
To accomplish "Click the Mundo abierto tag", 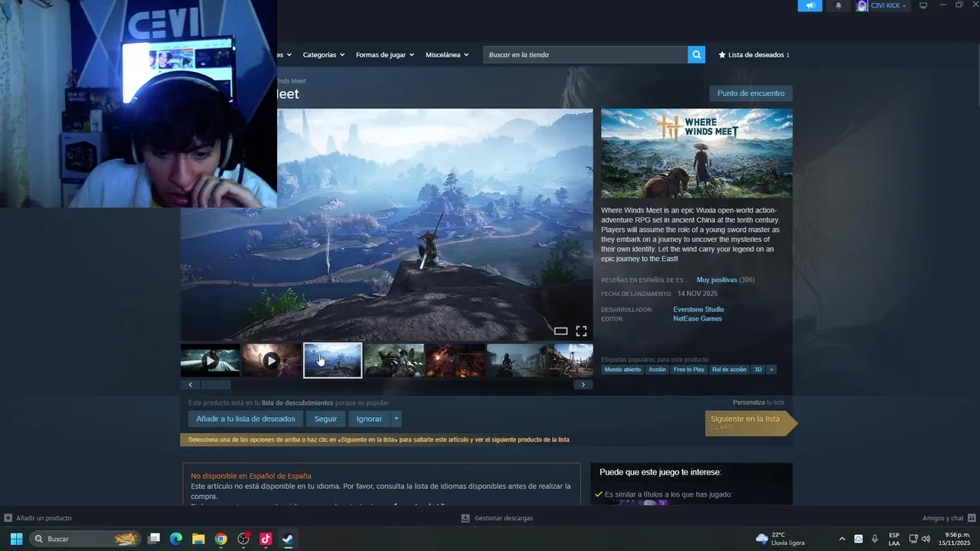I will click(x=622, y=370).
